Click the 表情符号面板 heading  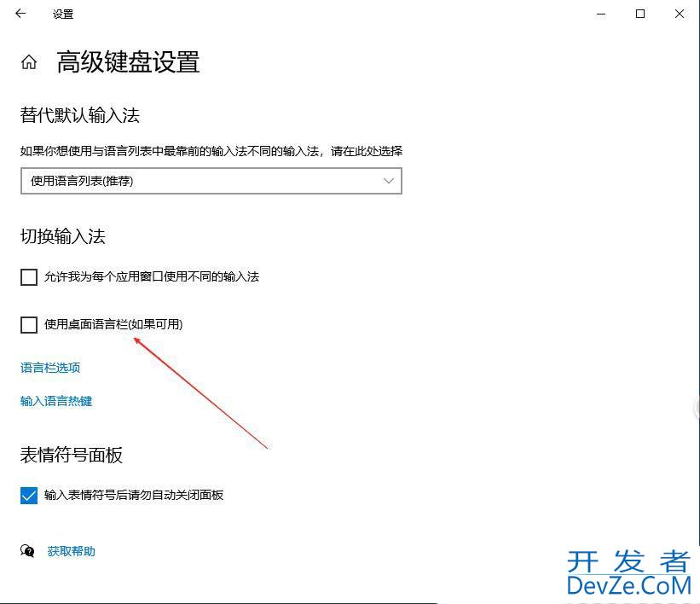(x=72, y=456)
